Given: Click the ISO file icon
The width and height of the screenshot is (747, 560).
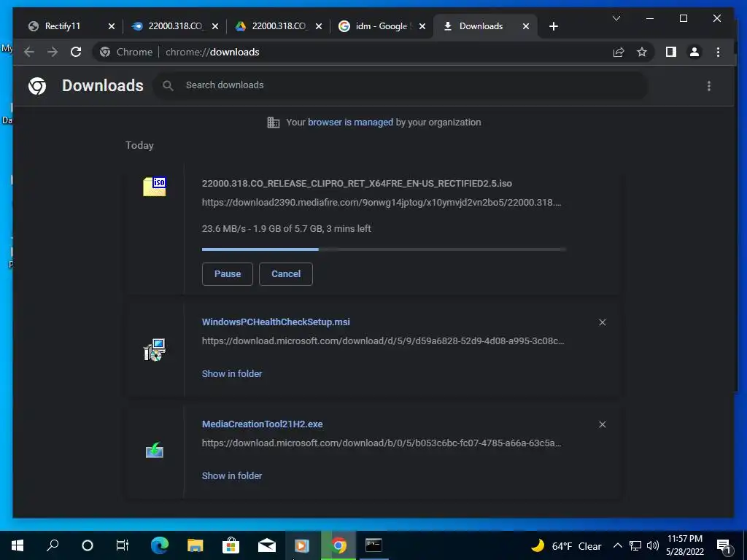Looking at the screenshot, I should pyautogui.click(x=155, y=186).
